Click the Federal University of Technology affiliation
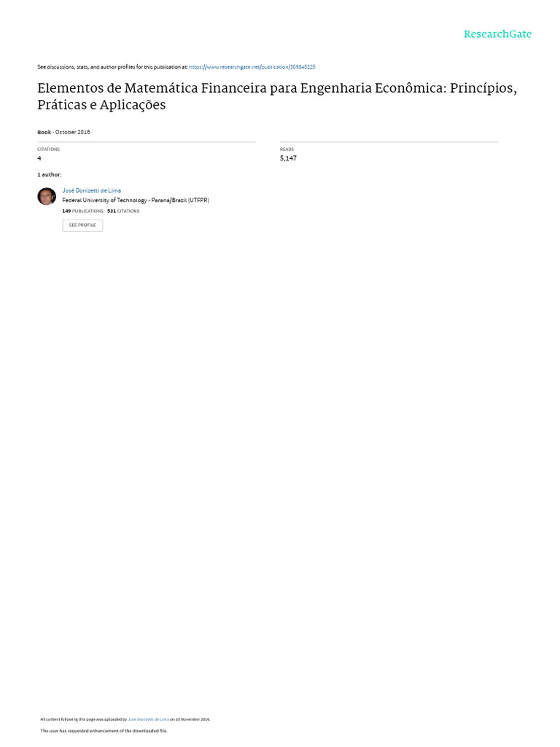 (136, 200)
